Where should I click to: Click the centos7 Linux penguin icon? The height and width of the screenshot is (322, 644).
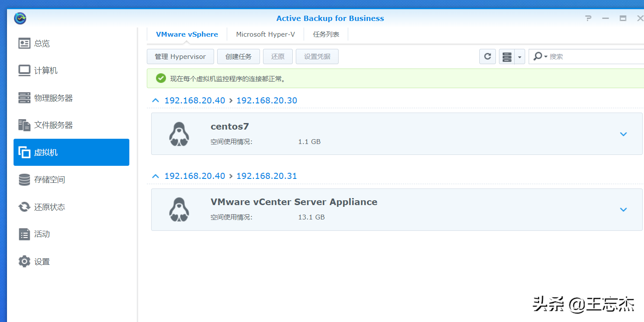tap(179, 134)
